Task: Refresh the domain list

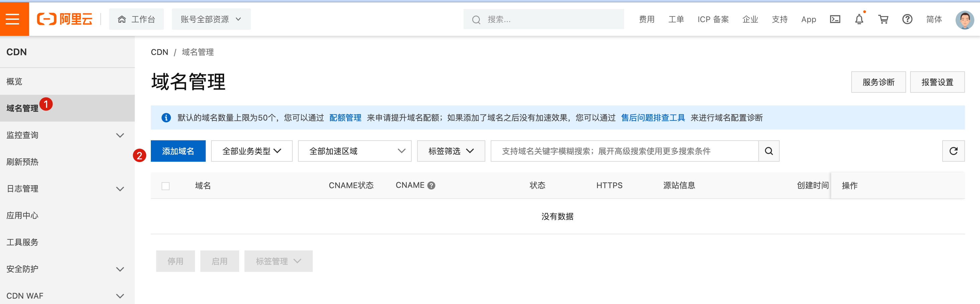Action: tap(953, 151)
